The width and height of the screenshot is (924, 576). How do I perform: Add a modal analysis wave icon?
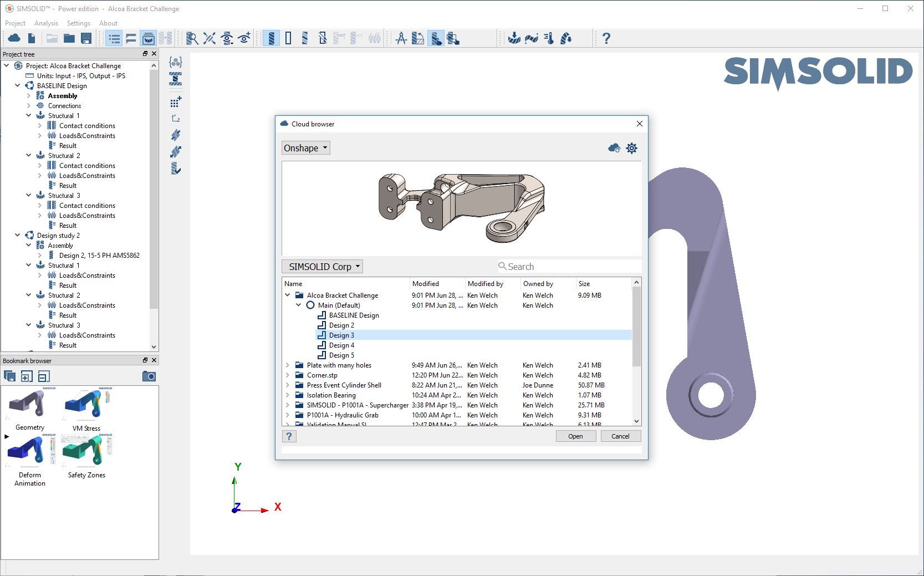tap(532, 38)
